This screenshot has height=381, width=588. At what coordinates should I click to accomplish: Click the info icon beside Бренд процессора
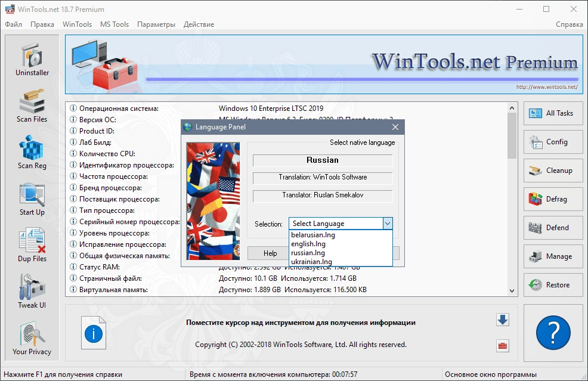pyautogui.click(x=73, y=187)
